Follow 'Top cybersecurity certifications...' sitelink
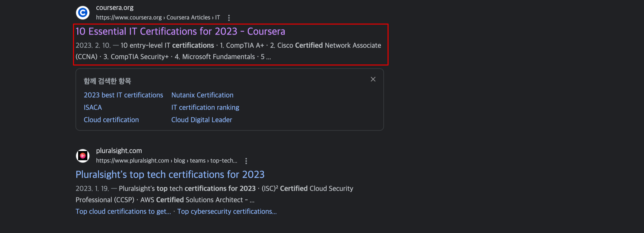644x233 pixels. [x=227, y=211]
